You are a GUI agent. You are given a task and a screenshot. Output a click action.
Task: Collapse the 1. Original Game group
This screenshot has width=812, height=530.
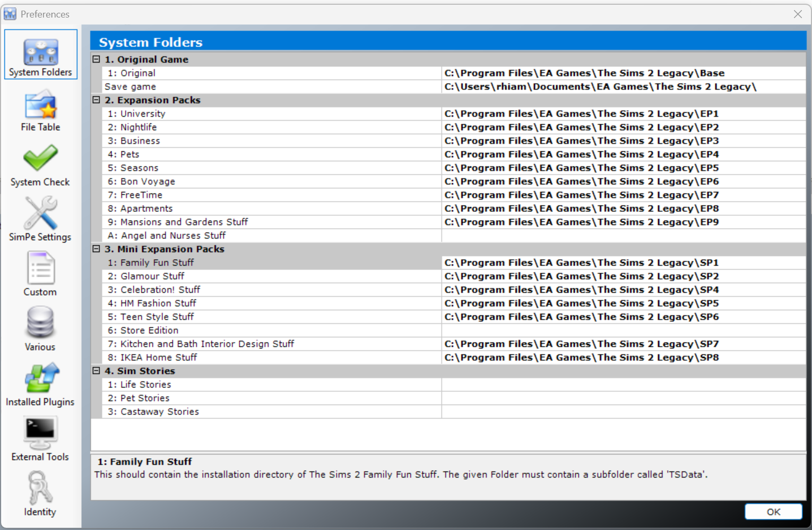[96, 59]
